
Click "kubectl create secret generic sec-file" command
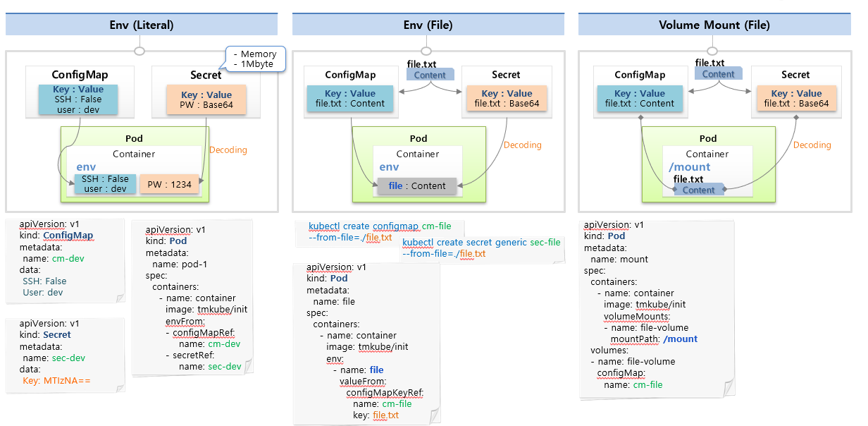click(481, 242)
